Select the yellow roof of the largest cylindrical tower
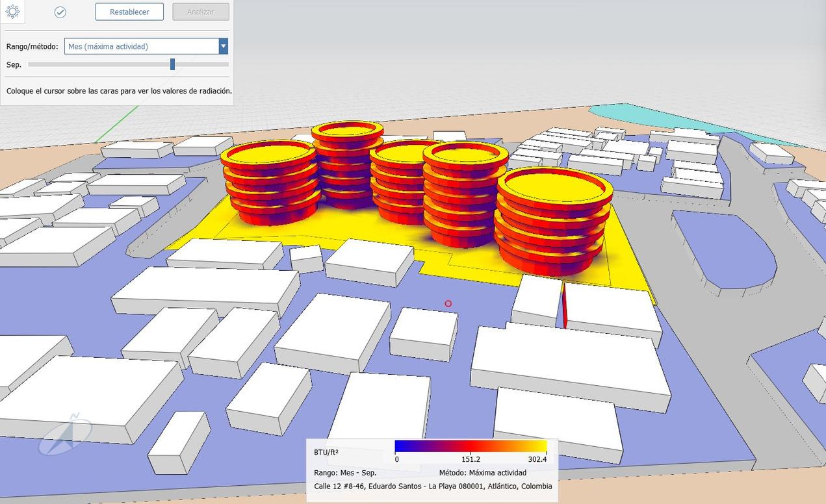The image size is (826, 504). [554, 184]
